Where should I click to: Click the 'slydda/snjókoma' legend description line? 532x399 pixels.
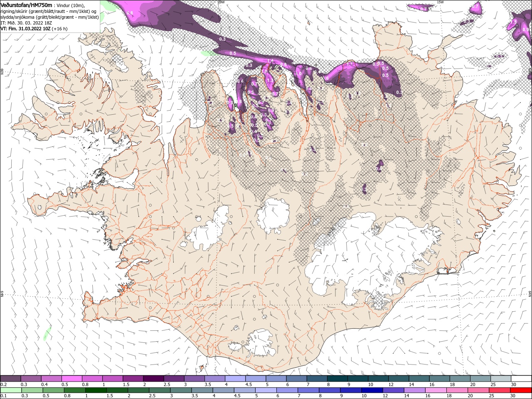[x=49, y=17]
